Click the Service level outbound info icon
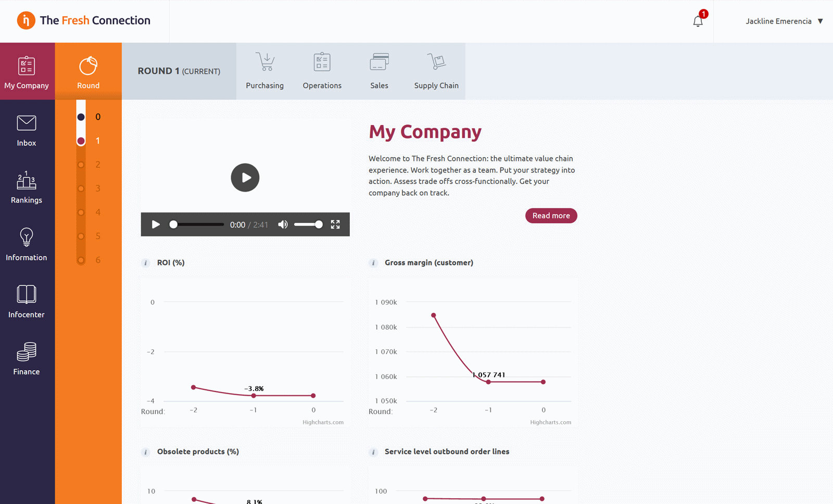The height and width of the screenshot is (504, 833). (373, 452)
